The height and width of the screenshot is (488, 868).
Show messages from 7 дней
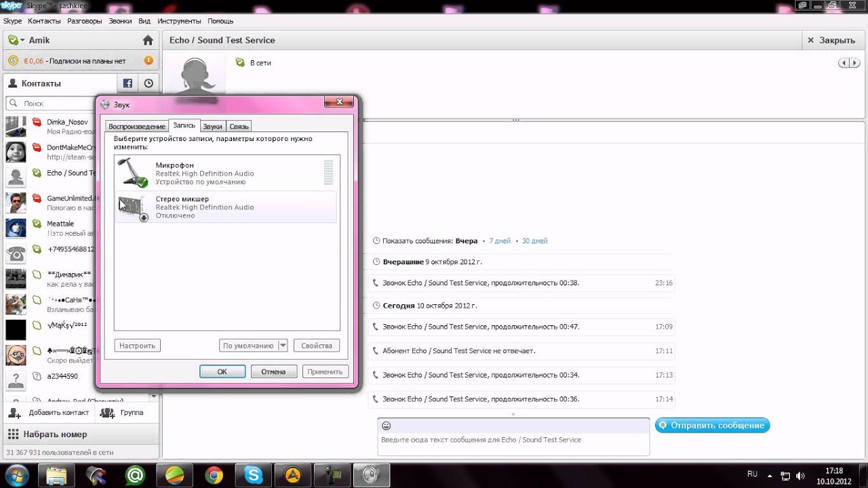point(500,241)
